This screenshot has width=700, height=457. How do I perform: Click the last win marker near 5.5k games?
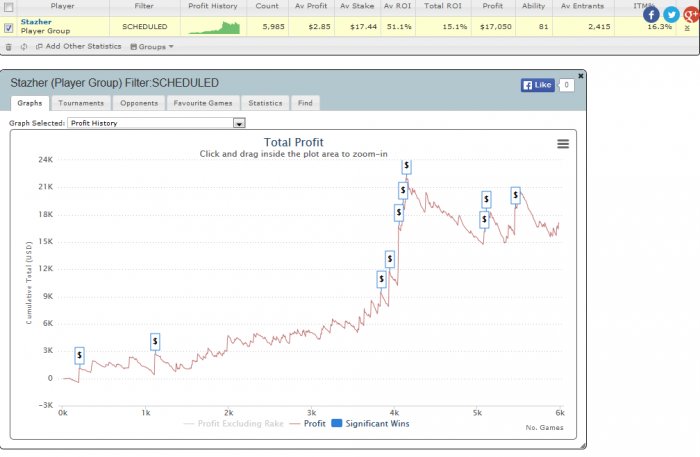point(516,195)
